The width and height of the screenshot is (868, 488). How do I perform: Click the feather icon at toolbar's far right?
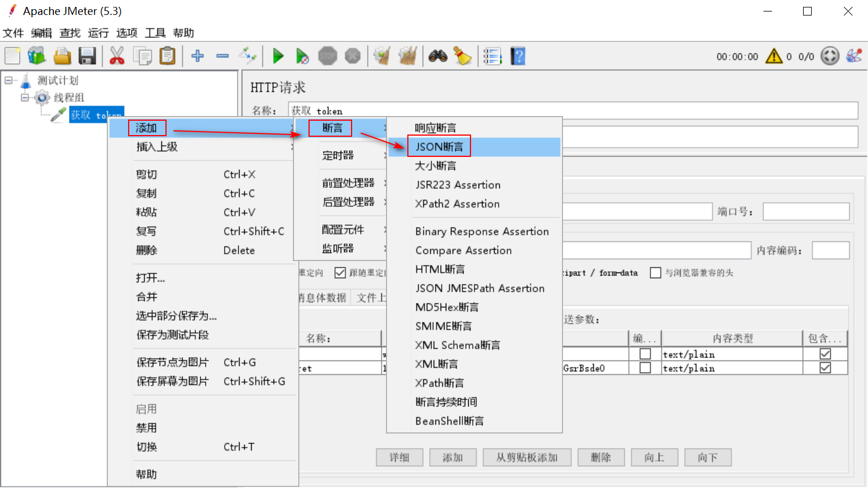click(854, 56)
